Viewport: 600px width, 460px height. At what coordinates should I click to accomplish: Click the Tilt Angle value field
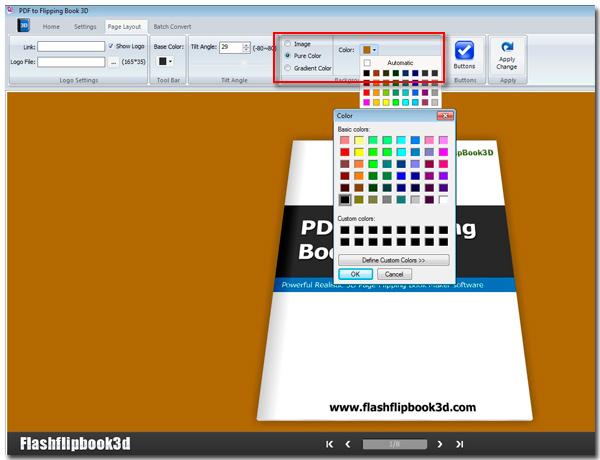(231, 47)
